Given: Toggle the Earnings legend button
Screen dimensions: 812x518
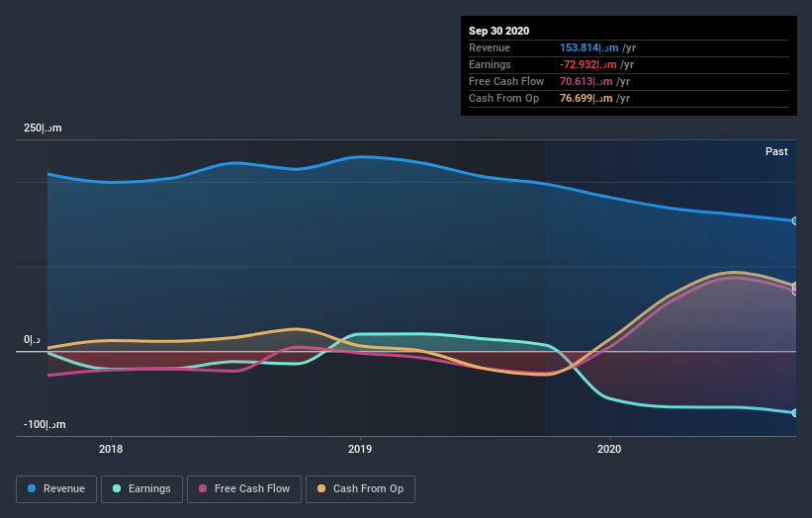Looking at the screenshot, I should [x=141, y=489].
